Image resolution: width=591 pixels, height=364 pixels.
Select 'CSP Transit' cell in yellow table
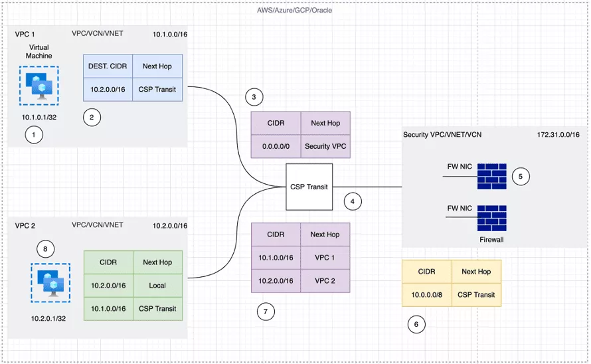(x=476, y=295)
